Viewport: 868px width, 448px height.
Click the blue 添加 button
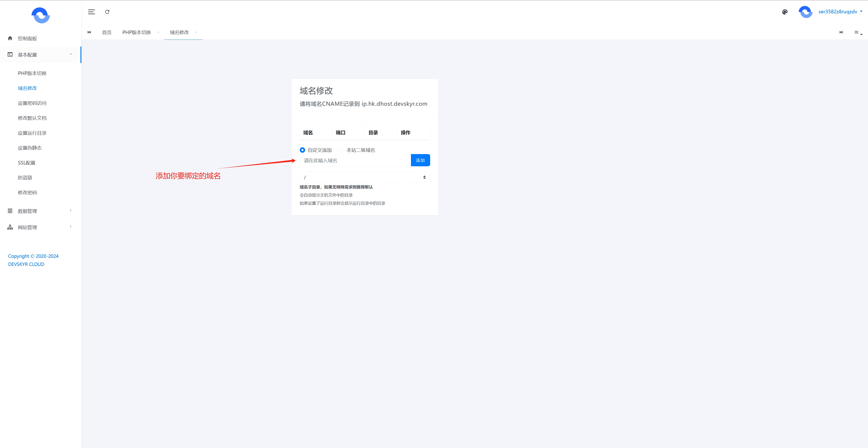(420, 160)
